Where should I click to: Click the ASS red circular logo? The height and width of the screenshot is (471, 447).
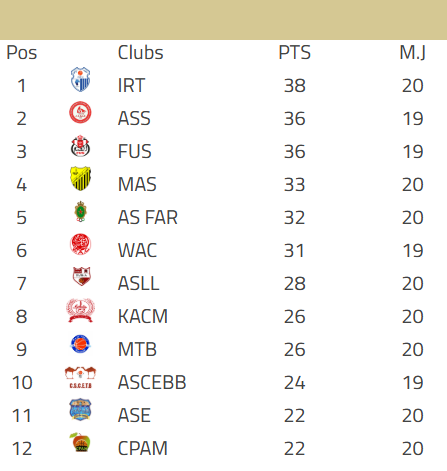click(80, 112)
